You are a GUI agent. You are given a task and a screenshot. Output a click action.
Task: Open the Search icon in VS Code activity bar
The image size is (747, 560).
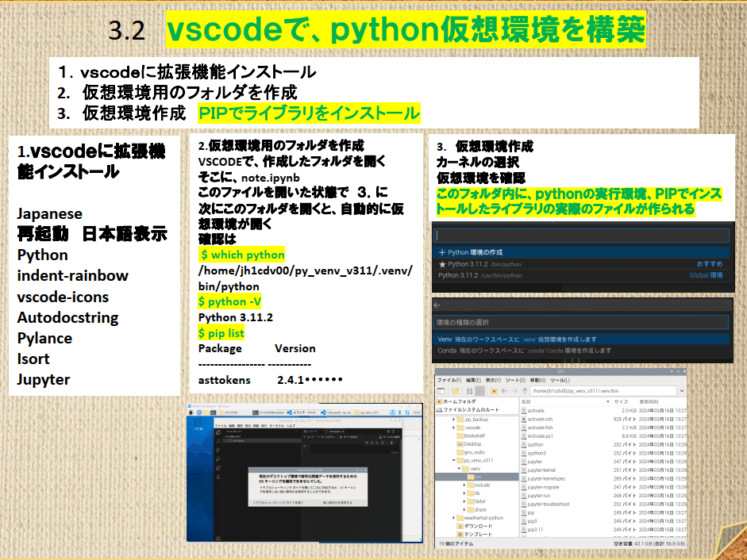pos(218,442)
